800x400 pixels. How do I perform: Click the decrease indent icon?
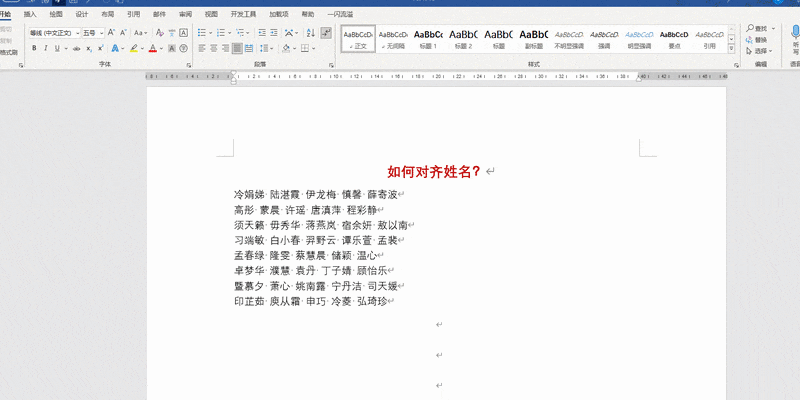262,33
